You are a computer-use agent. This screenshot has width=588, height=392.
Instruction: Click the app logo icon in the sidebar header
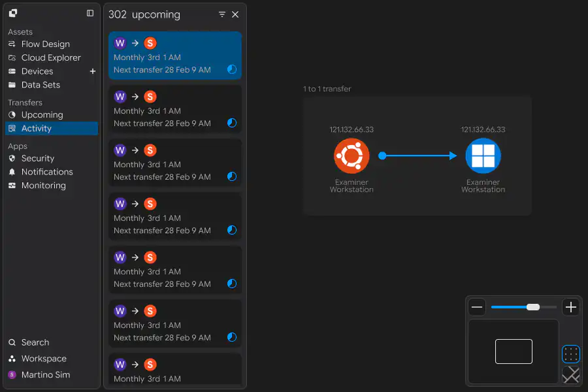pyautogui.click(x=13, y=13)
